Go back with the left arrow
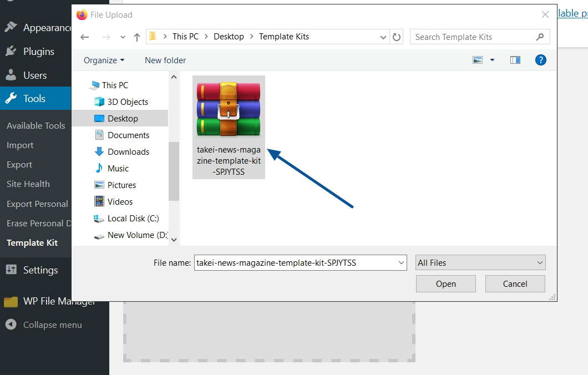The height and width of the screenshot is (375, 588). click(x=85, y=37)
